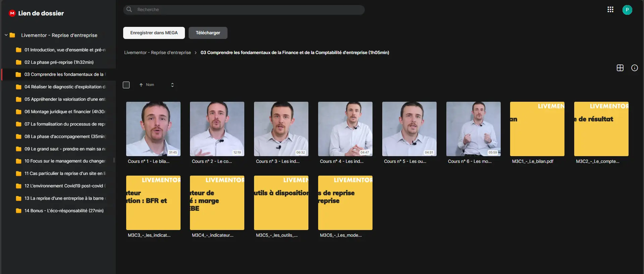
Task: Open video Cours n° 4 thumbnail
Action: [345, 129]
